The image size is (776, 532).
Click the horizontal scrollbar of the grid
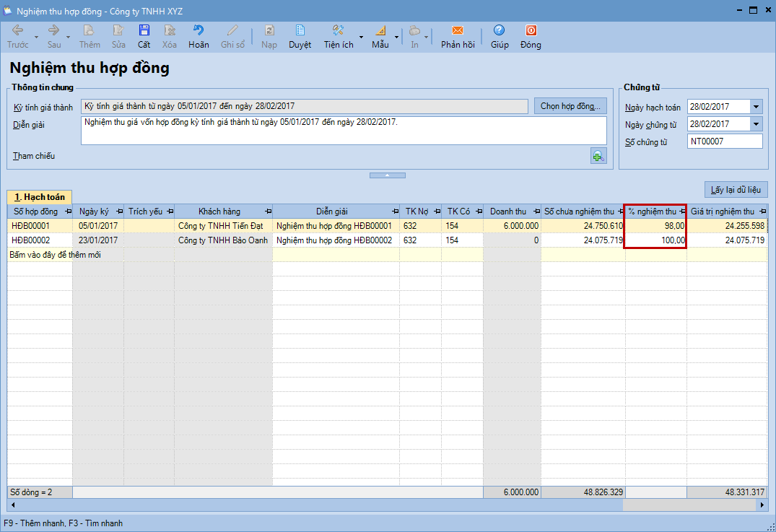pyautogui.click(x=361, y=505)
